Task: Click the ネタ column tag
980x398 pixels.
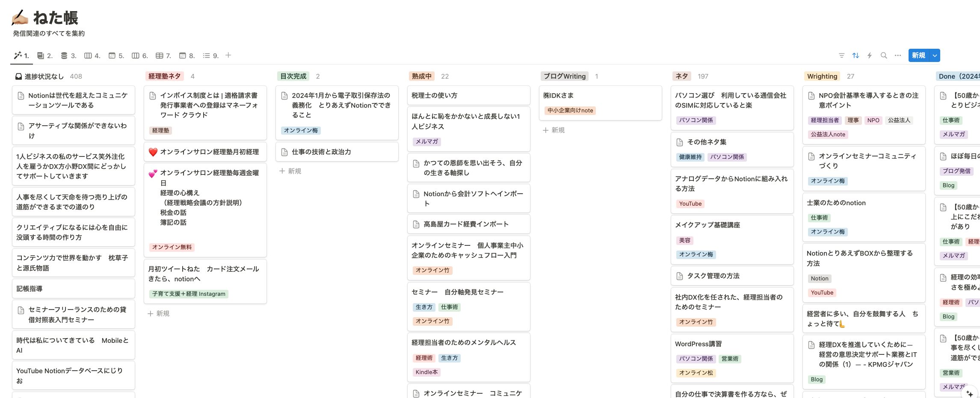Action: (682, 76)
